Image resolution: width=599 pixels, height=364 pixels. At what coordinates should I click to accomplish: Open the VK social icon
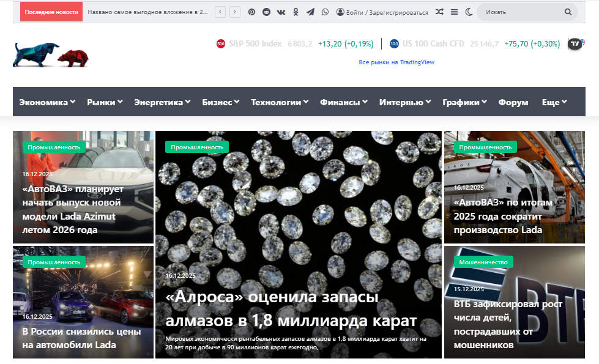pos(281,12)
